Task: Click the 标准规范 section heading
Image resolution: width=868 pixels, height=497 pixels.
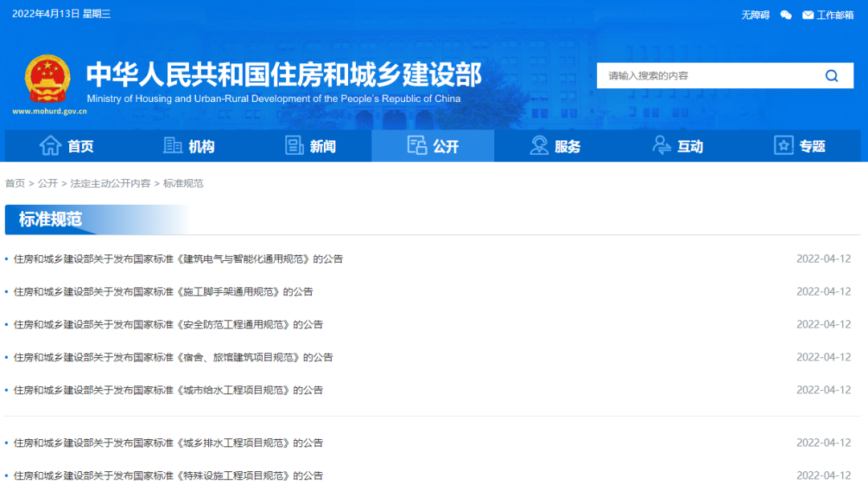Action: click(x=51, y=219)
